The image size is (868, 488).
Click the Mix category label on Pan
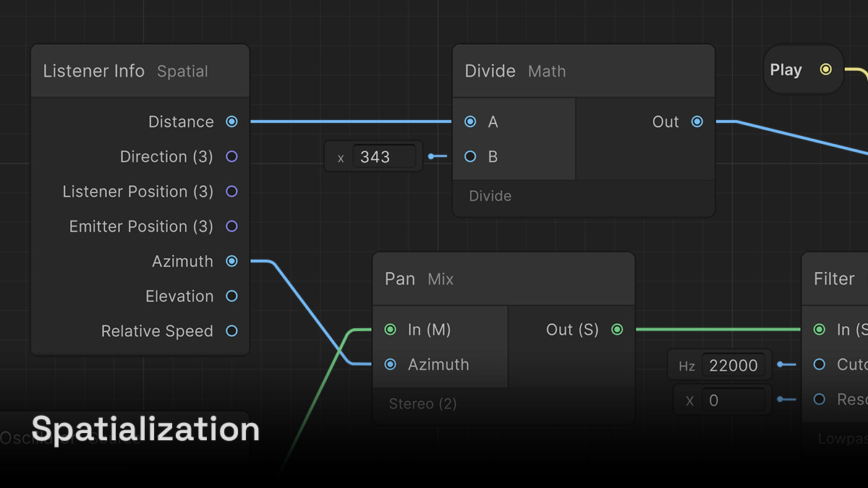[441, 279]
